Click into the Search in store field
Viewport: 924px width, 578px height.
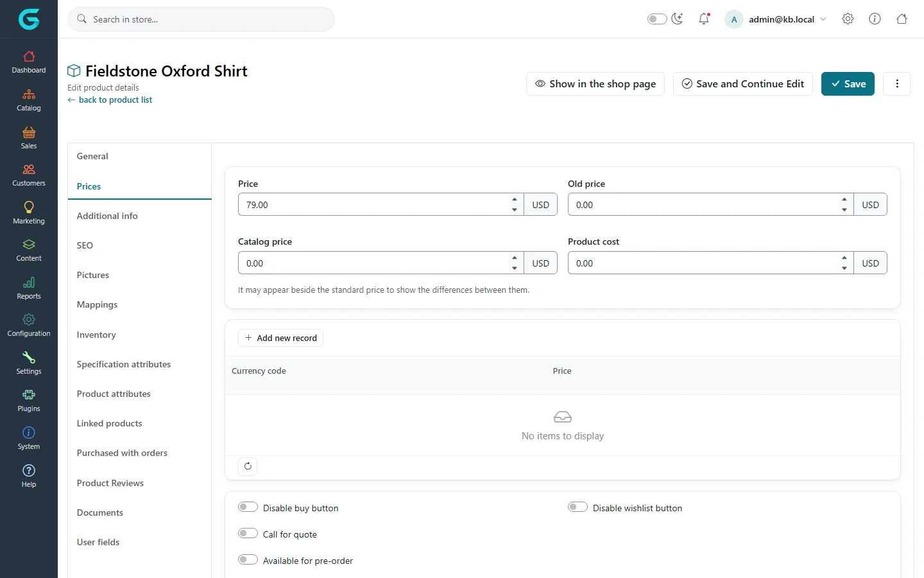coord(201,19)
